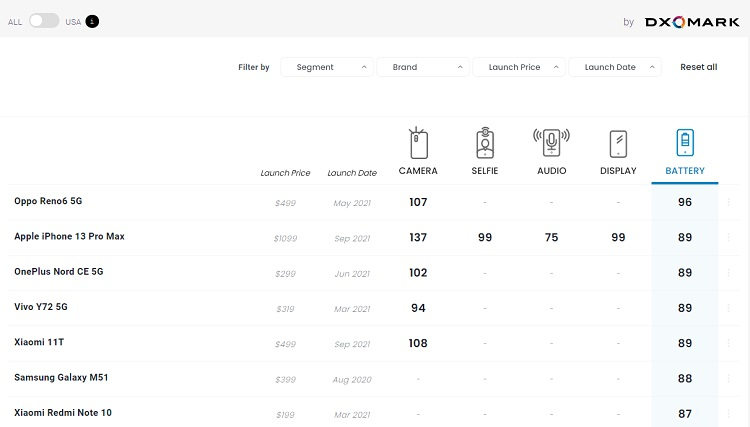This screenshot has width=750, height=427.
Task: Sort by the Launch Price column header
Action: pyautogui.click(x=285, y=173)
